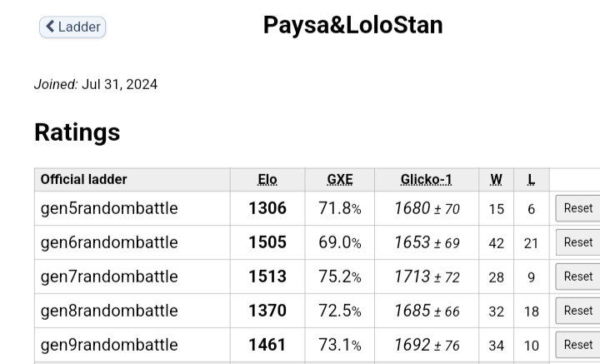
Task: Click the Elo column header
Action: 267,179
